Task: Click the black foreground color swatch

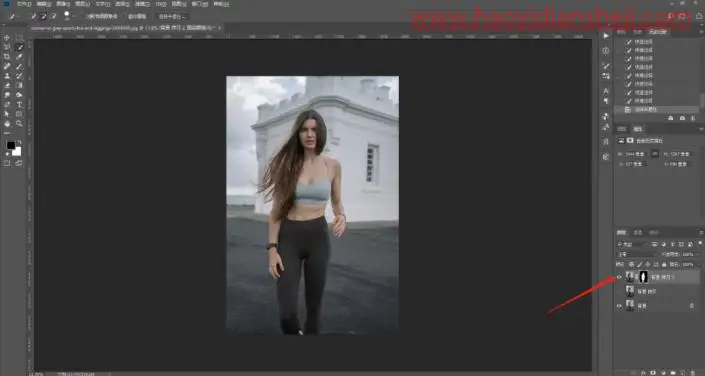Action: pos(11,145)
